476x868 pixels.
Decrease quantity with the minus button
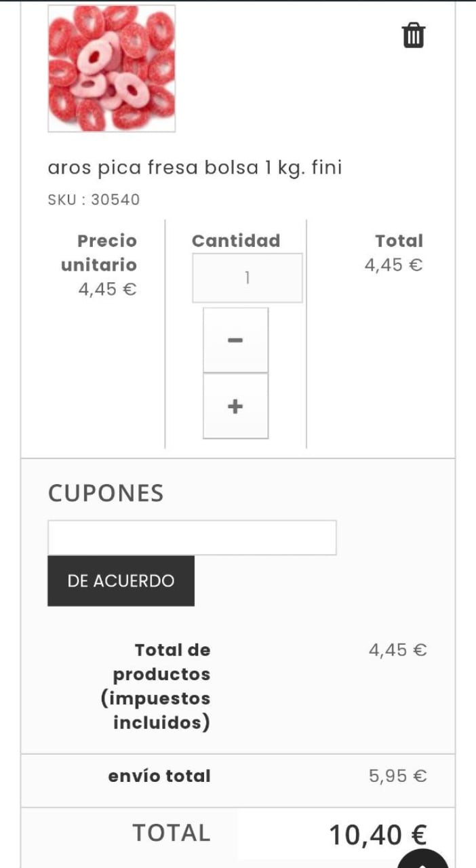[x=235, y=339]
